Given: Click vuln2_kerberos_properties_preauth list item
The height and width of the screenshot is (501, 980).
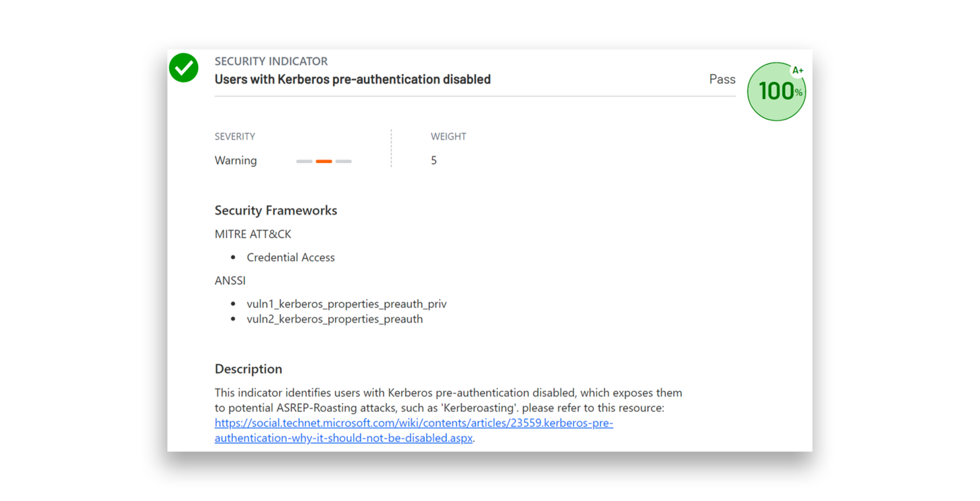Looking at the screenshot, I should point(334,319).
